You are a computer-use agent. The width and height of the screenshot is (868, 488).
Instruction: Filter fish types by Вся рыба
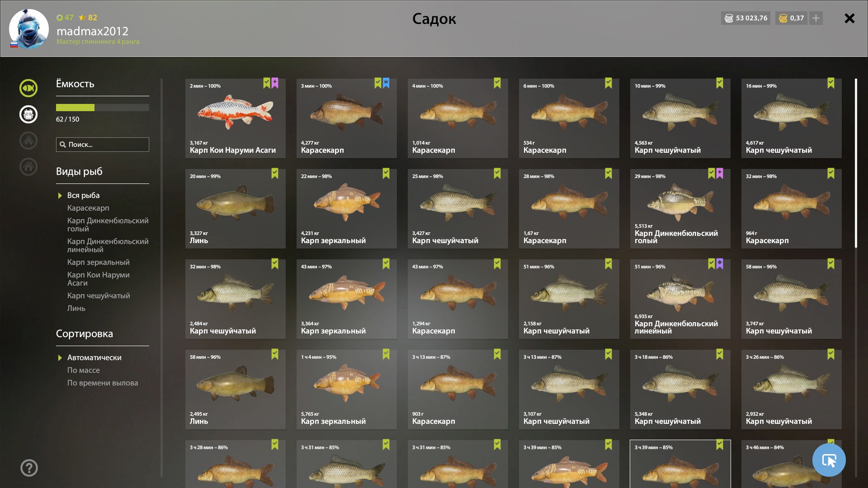pos(84,195)
